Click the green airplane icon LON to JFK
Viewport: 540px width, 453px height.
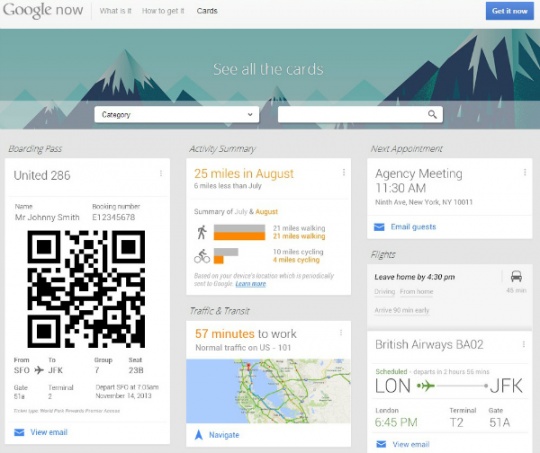coord(427,386)
